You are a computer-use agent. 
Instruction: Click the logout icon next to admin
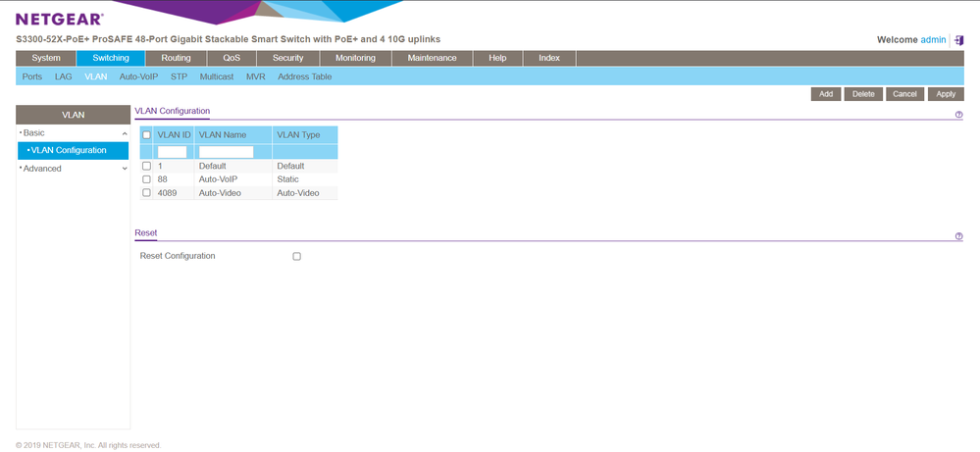click(958, 40)
